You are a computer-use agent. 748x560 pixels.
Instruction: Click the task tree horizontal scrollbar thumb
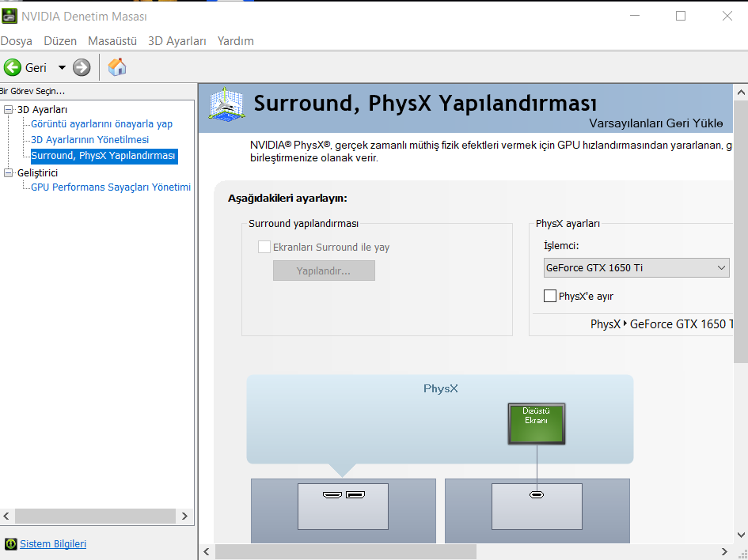pos(96,516)
